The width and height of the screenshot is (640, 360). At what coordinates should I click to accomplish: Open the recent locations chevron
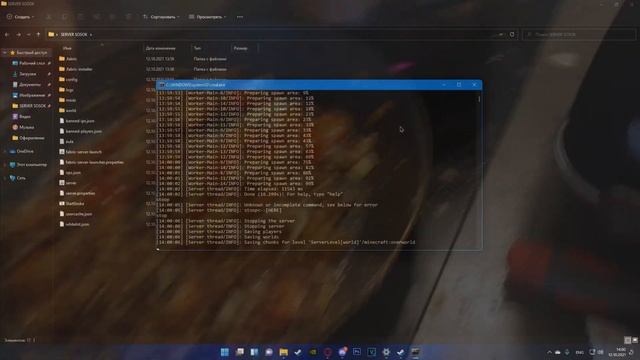click(29, 35)
